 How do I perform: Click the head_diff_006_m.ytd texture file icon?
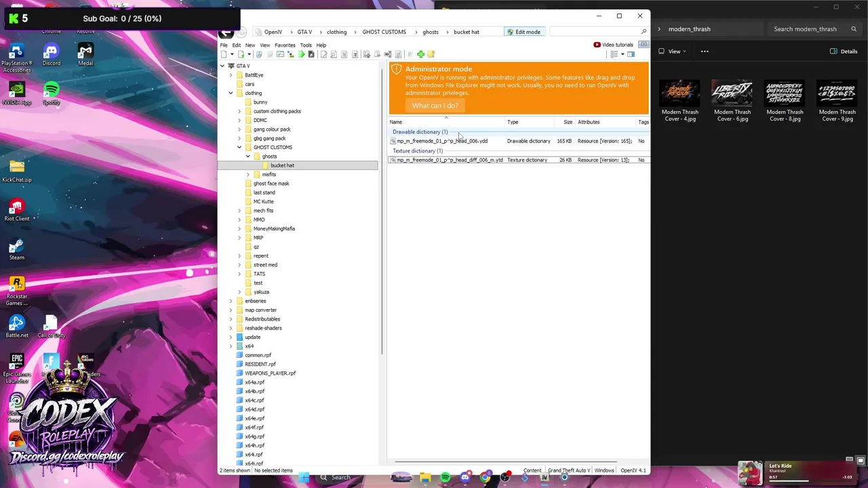(393, 160)
